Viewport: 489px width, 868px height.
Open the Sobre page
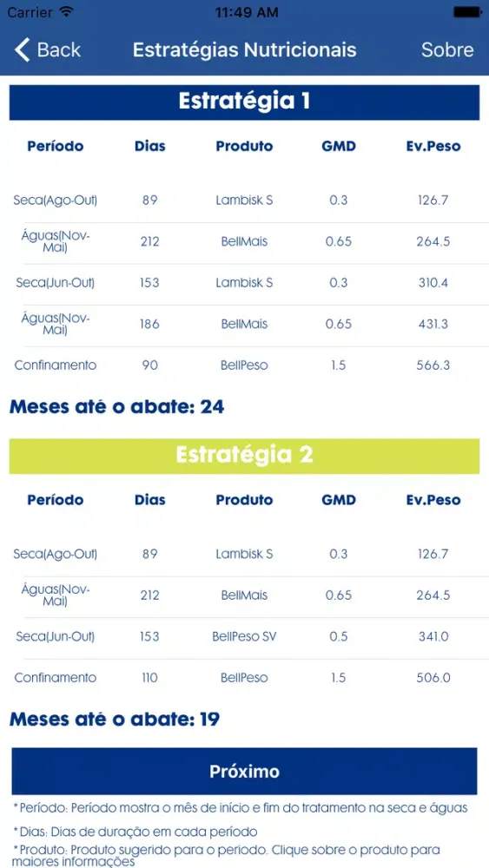click(447, 49)
